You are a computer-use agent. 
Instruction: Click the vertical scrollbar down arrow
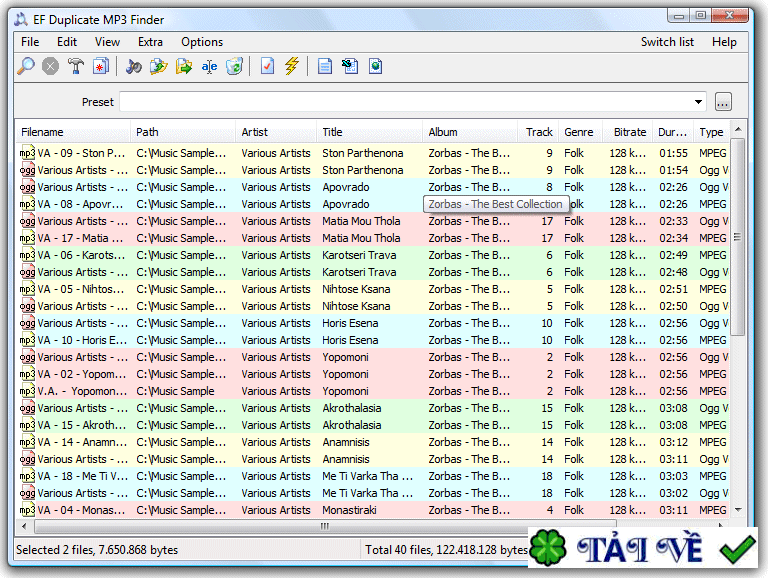(738, 510)
